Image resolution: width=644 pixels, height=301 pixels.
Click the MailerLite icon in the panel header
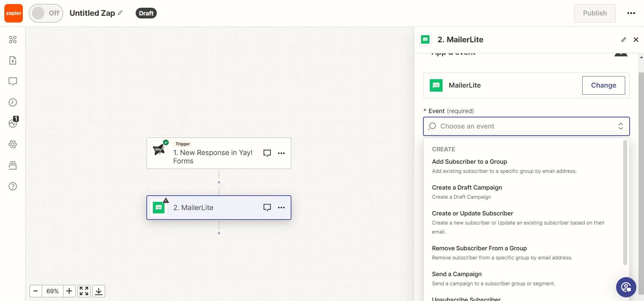[x=425, y=40]
